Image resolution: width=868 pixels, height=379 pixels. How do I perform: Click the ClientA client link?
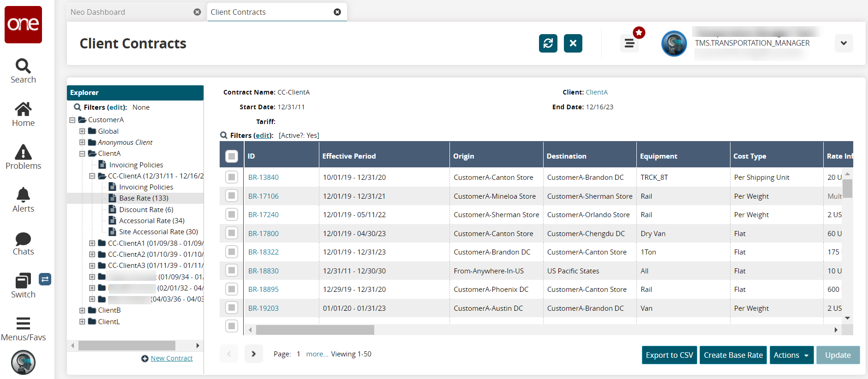point(597,92)
